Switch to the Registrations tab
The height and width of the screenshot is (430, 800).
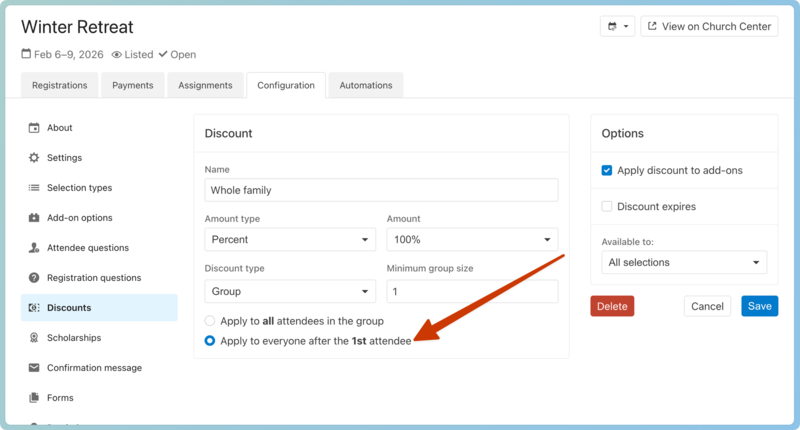(60, 86)
